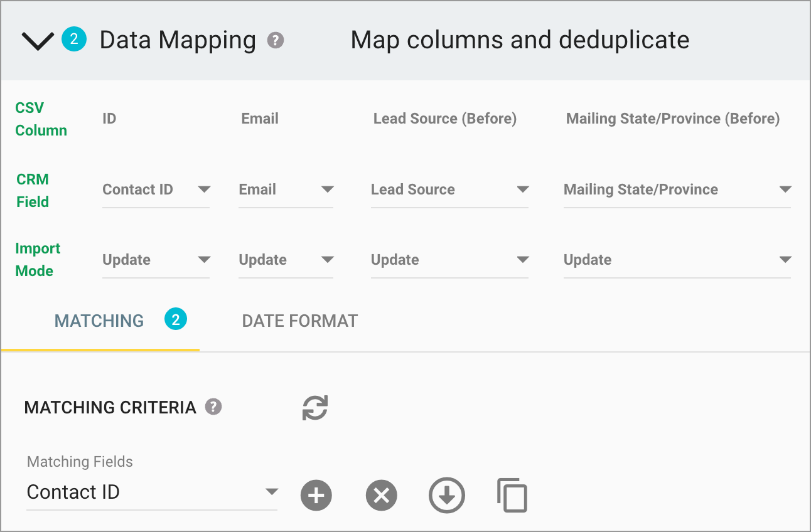Add a new matching field
811x532 pixels.
[316, 495]
